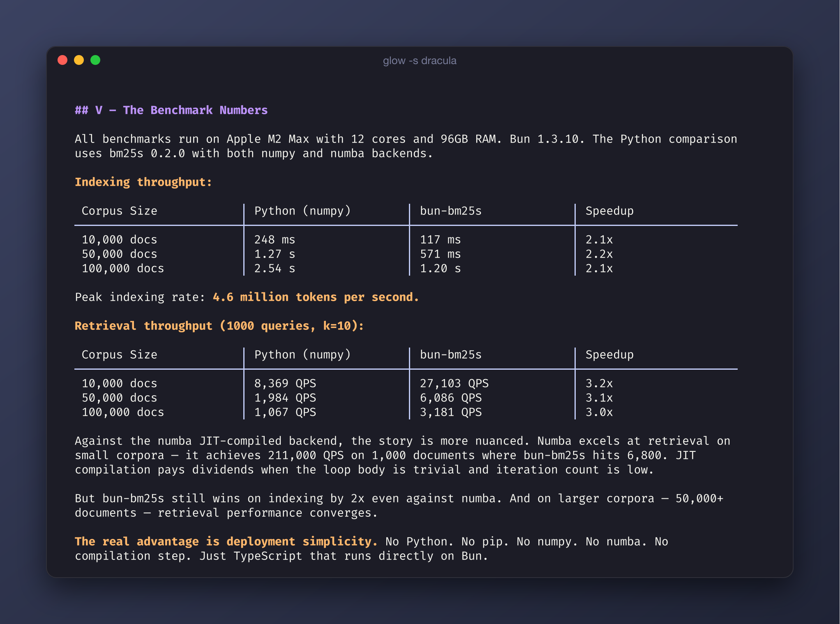Select the heading '## V – The Benchmark Numbers'
840x624 pixels.
pos(171,110)
